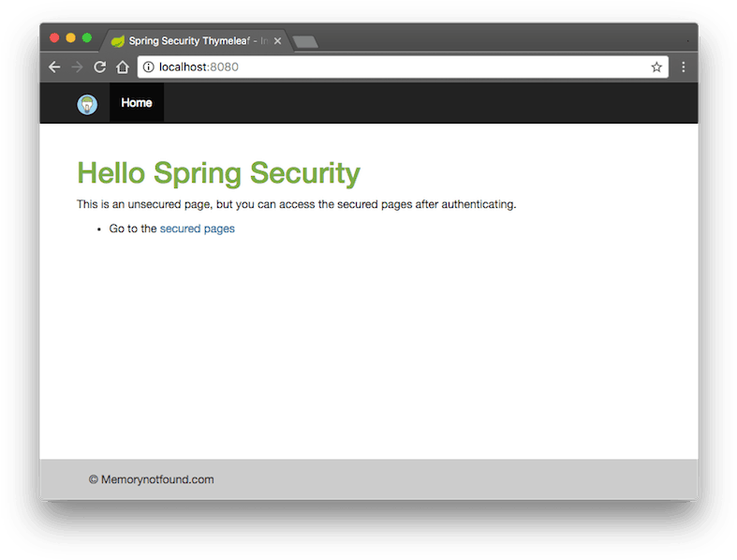Click the red window close button
Viewport: 737px width, 560px height.
(x=54, y=38)
